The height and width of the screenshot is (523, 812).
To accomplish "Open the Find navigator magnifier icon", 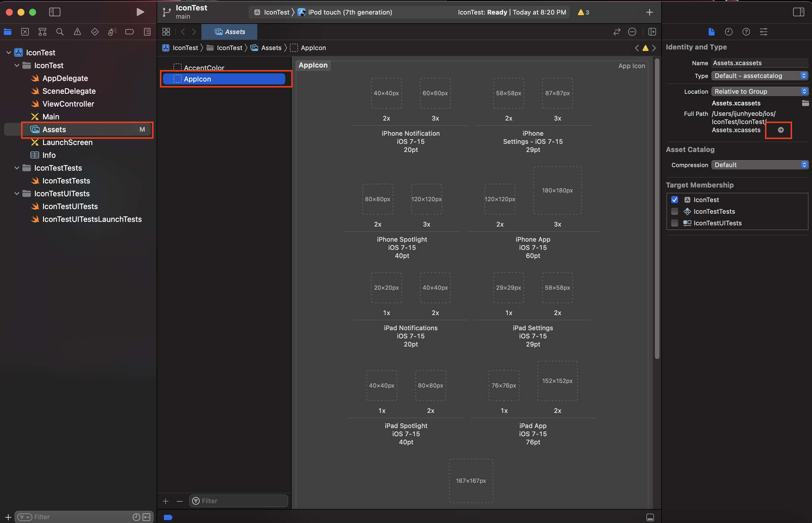I will [60, 32].
